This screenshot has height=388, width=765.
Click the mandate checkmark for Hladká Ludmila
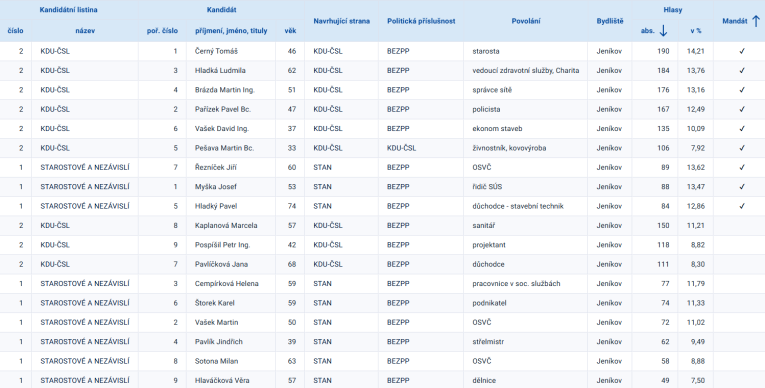pos(742,70)
